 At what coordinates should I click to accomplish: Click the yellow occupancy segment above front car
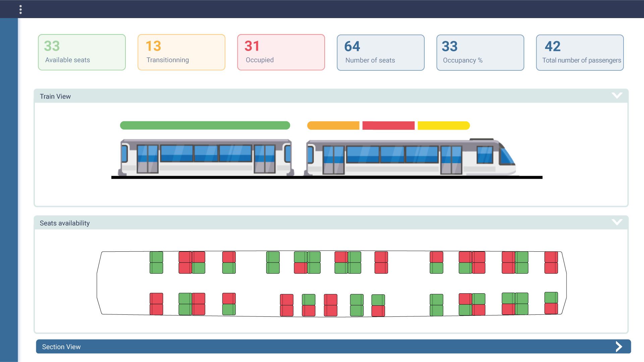[x=444, y=126]
